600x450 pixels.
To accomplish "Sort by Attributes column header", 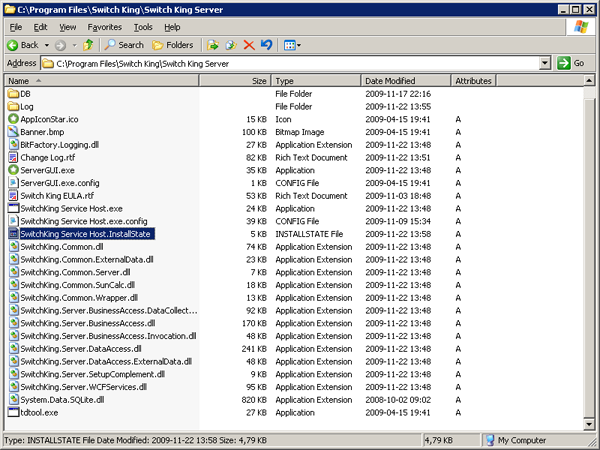I will click(473, 81).
